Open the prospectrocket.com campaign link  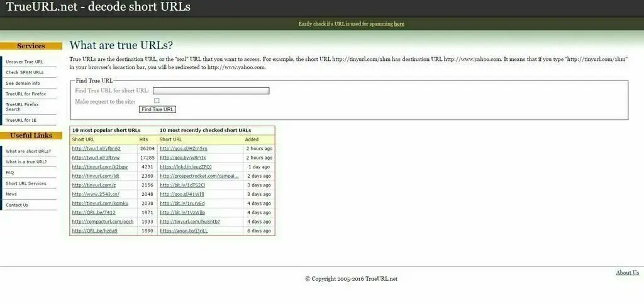point(199,176)
